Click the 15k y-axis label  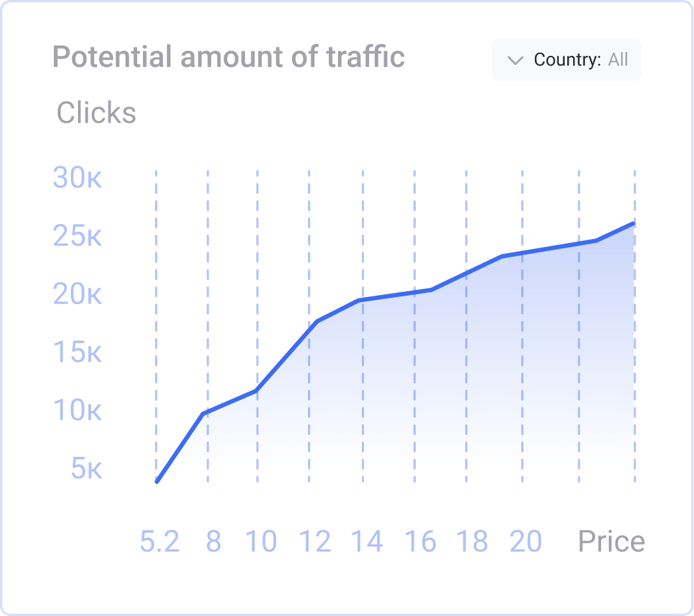click(77, 353)
